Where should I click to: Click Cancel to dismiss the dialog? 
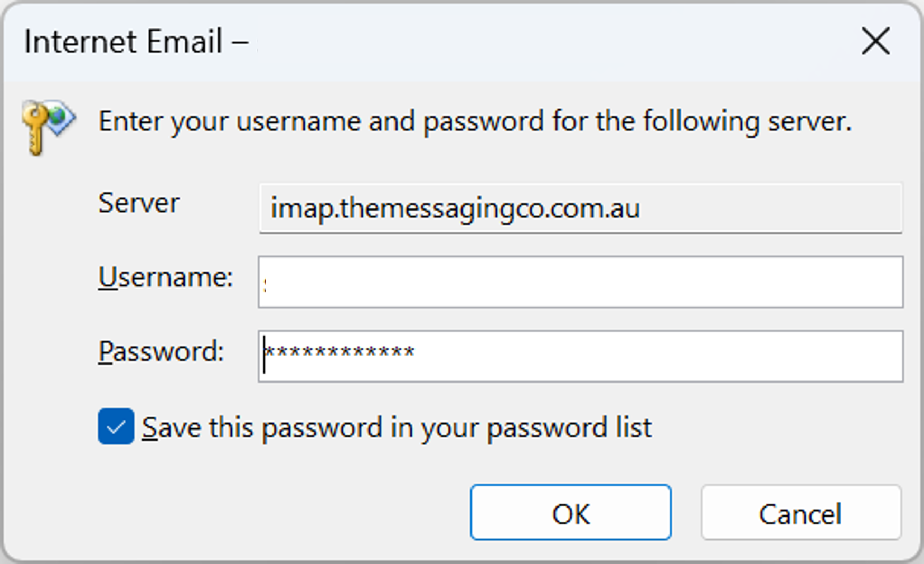[x=800, y=513]
